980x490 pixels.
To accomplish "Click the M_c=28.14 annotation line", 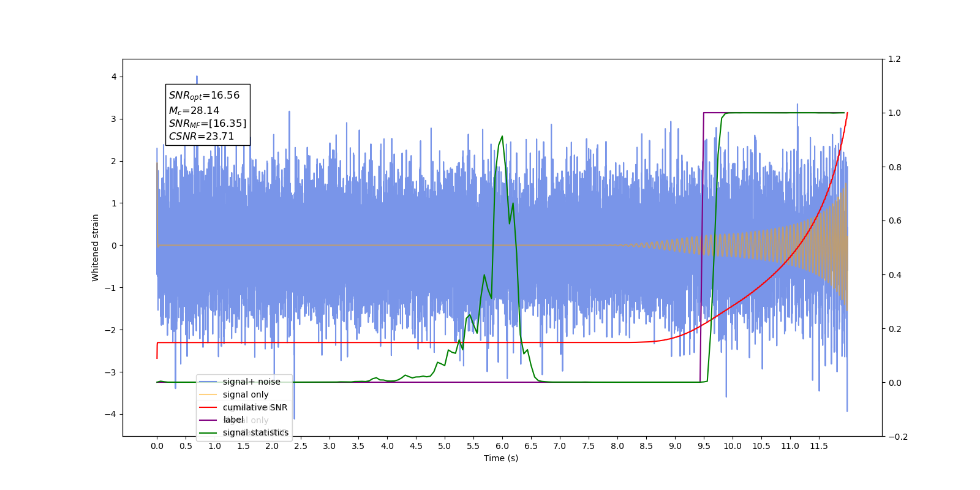I will click(194, 110).
